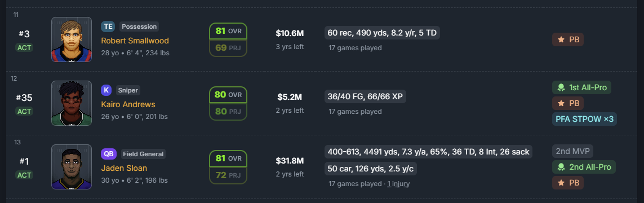
Task: Click the Sniper archetype tag
Action: (x=129, y=90)
